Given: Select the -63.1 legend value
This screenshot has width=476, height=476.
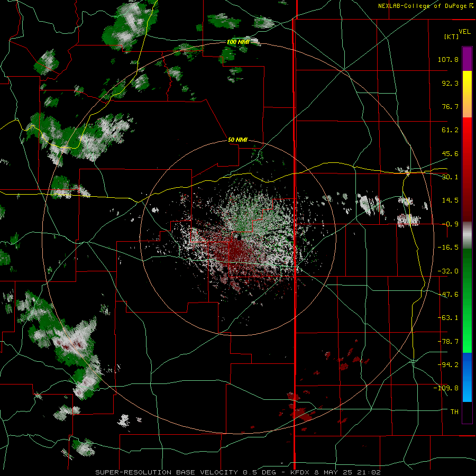Looking at the screenshot, I should (448, 318).
